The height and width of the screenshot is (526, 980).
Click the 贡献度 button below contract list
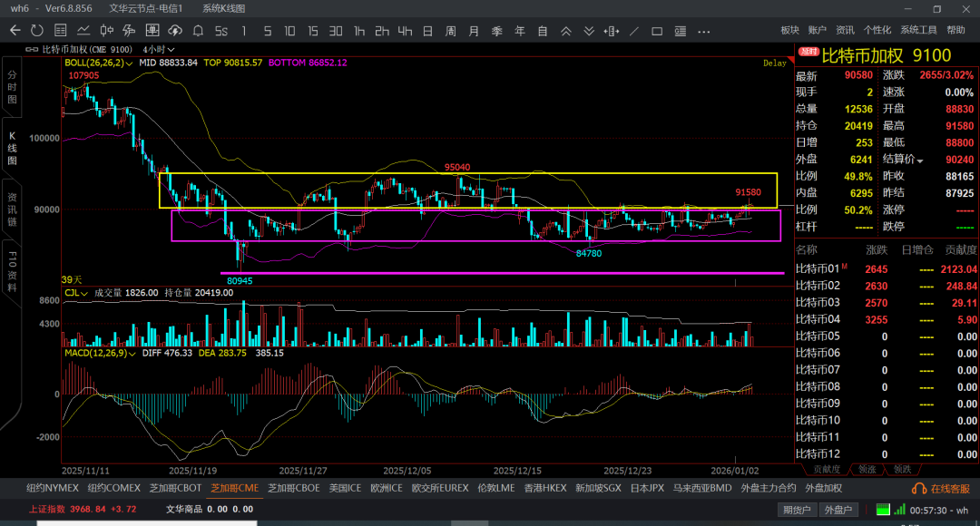point(826,470)
